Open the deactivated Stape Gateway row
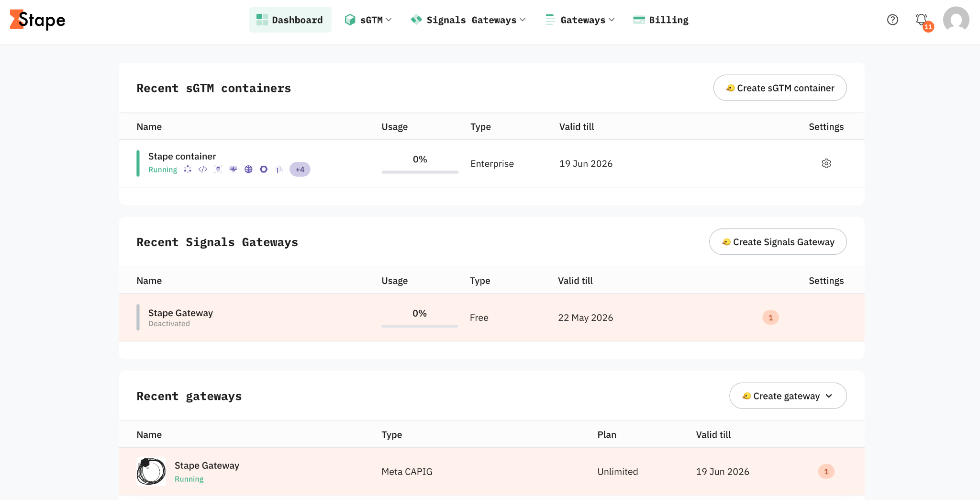The height and width of the screenshot is (500, 980). point(491,318)
